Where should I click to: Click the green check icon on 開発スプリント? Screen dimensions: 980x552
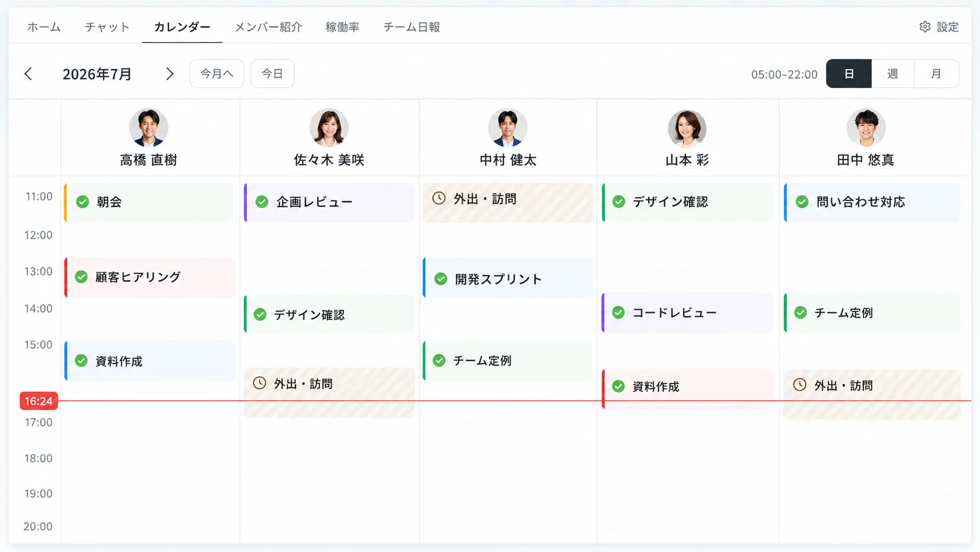point(441,279)
